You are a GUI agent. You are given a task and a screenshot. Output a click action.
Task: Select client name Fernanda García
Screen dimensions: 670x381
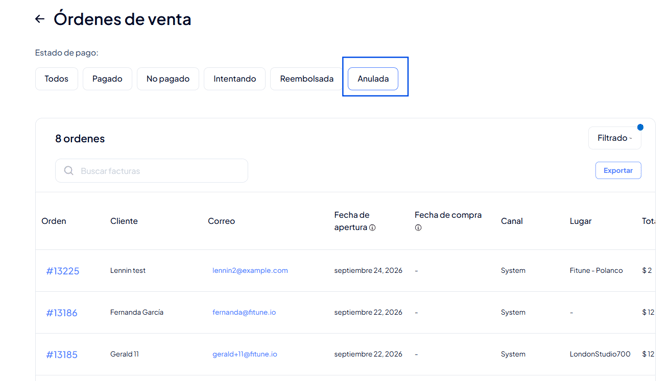[x=137, y=312]
